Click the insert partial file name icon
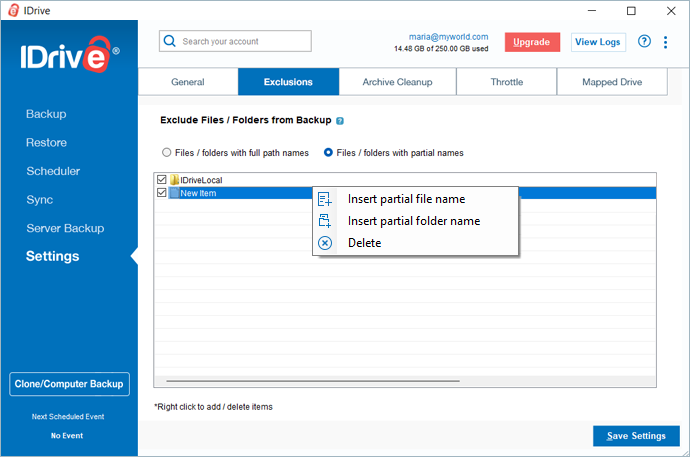690x457 pixels. coord(324,199)
